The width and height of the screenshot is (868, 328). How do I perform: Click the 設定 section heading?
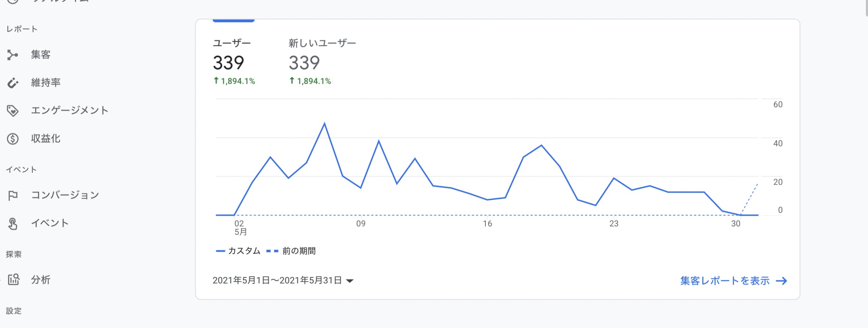[14, 311]
